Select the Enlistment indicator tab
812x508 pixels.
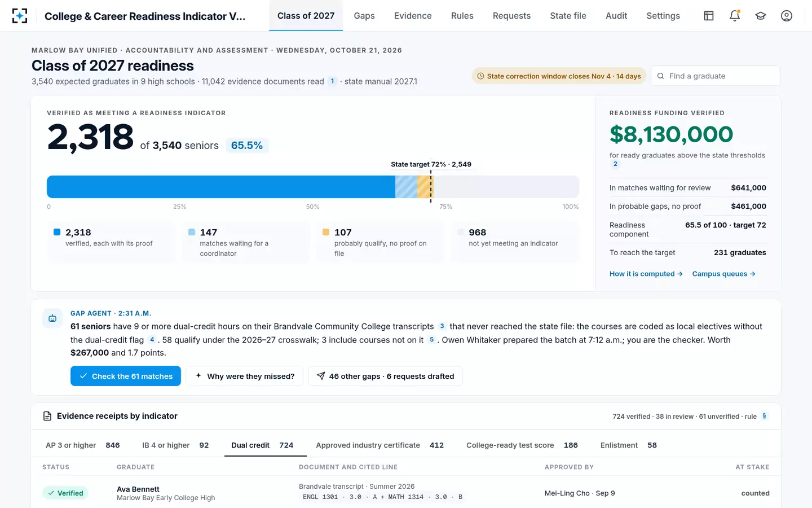pos(629,445)
